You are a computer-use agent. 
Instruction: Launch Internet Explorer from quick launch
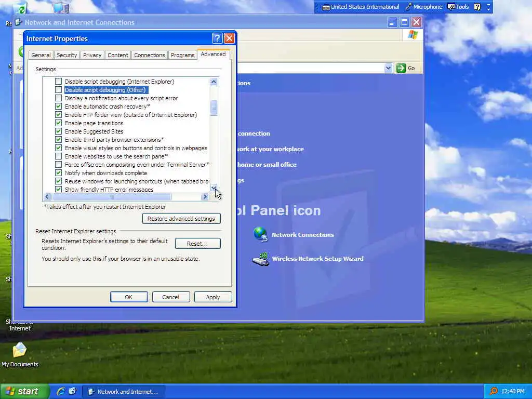point(61,391)
